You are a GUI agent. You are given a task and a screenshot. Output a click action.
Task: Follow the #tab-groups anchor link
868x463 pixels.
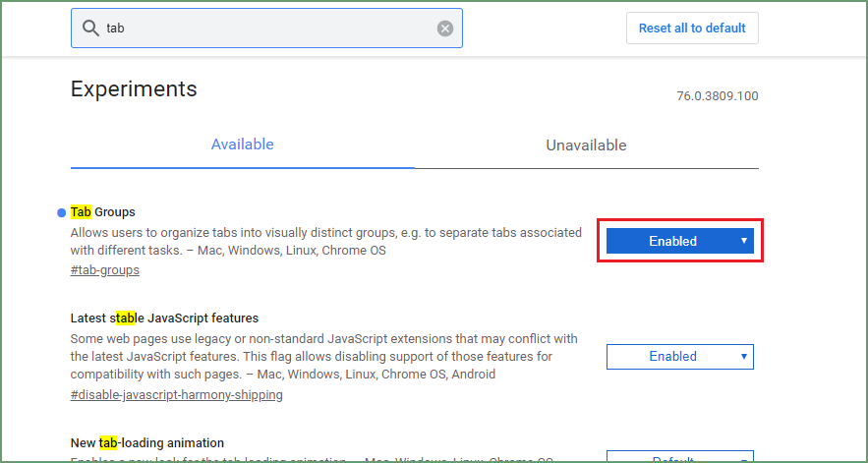[105, 270]
